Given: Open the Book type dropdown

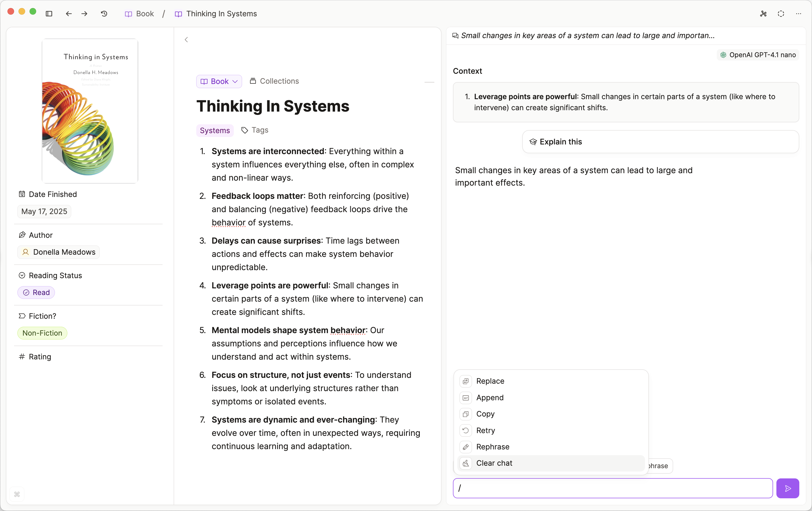Looking at the screenshot, I should pyautogui.click(x=219, y=81).
